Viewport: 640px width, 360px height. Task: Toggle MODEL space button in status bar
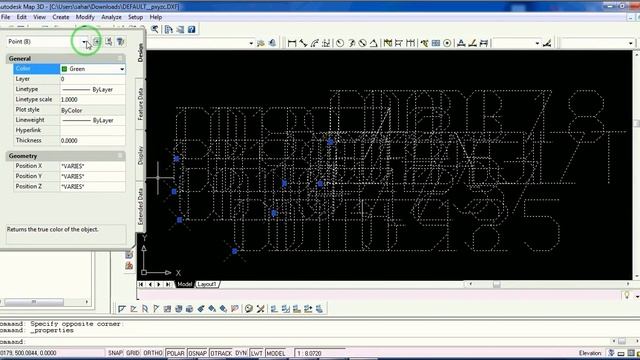276,353
